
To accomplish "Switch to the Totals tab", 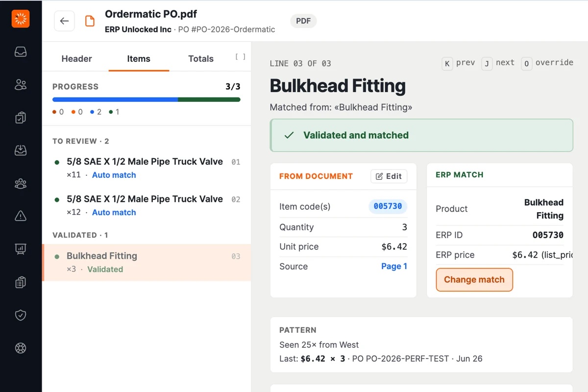I will [x=201, y=59].
